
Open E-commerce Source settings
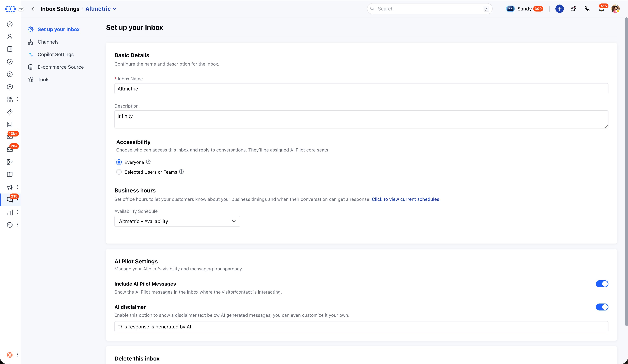click(x=56, y=67)
